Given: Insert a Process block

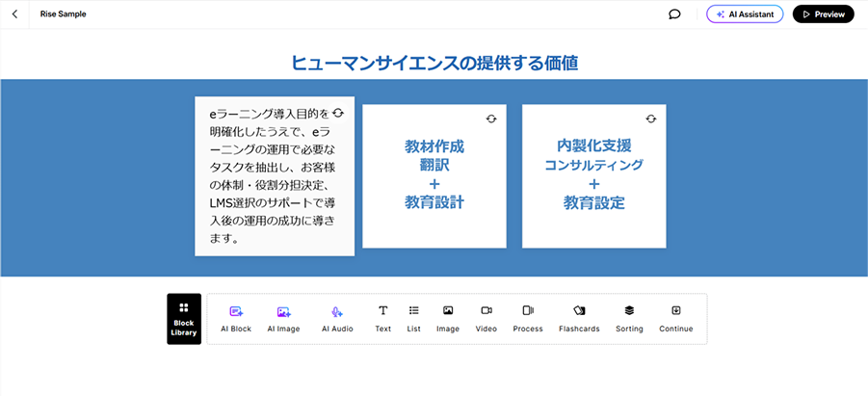Looking at the screenshot, I should pyautogui.click(x=528, y=319).
